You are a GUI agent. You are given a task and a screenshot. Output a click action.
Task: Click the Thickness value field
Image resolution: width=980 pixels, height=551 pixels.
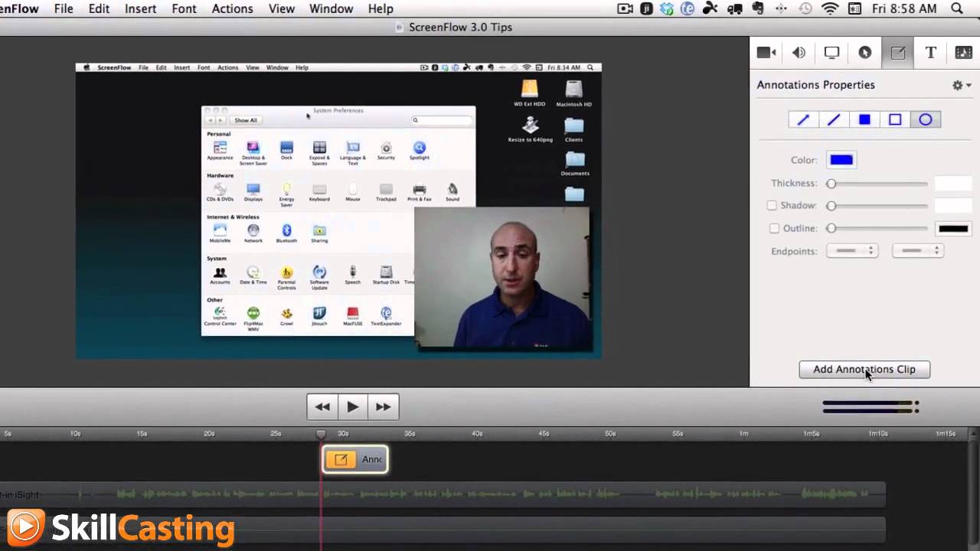click(953, 184)
